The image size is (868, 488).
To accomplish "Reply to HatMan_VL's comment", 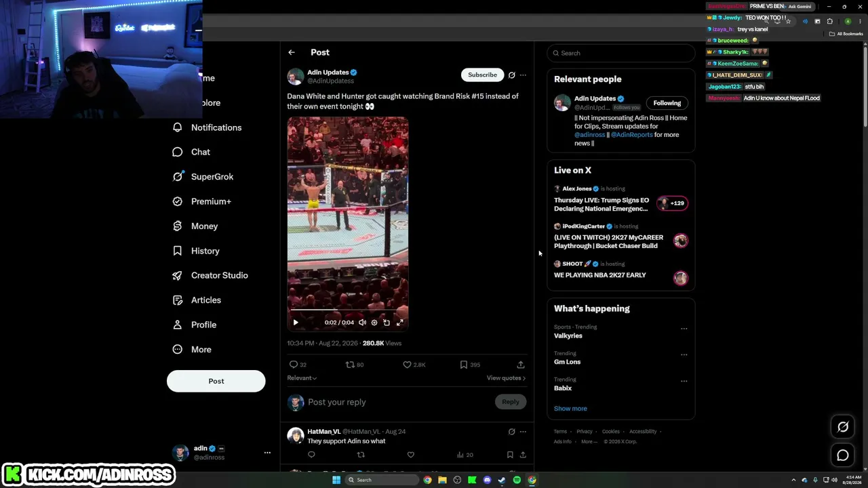I will 311,455.
